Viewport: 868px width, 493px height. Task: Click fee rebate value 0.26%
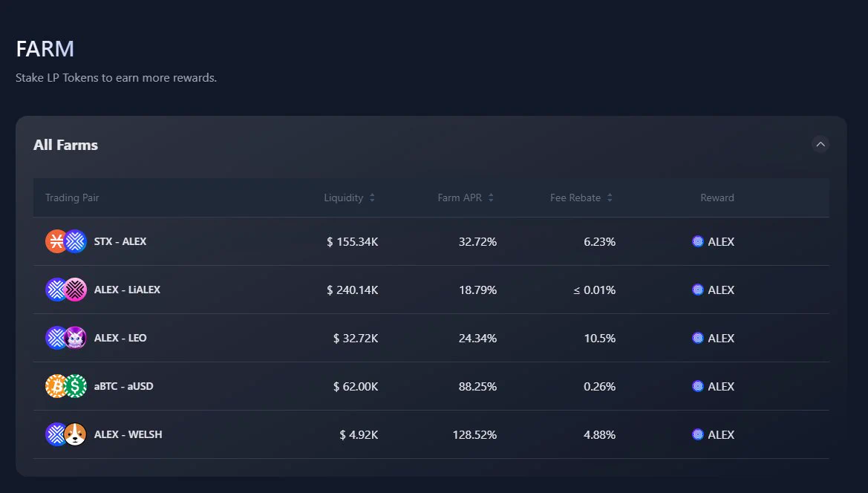[x=599, y=386]
